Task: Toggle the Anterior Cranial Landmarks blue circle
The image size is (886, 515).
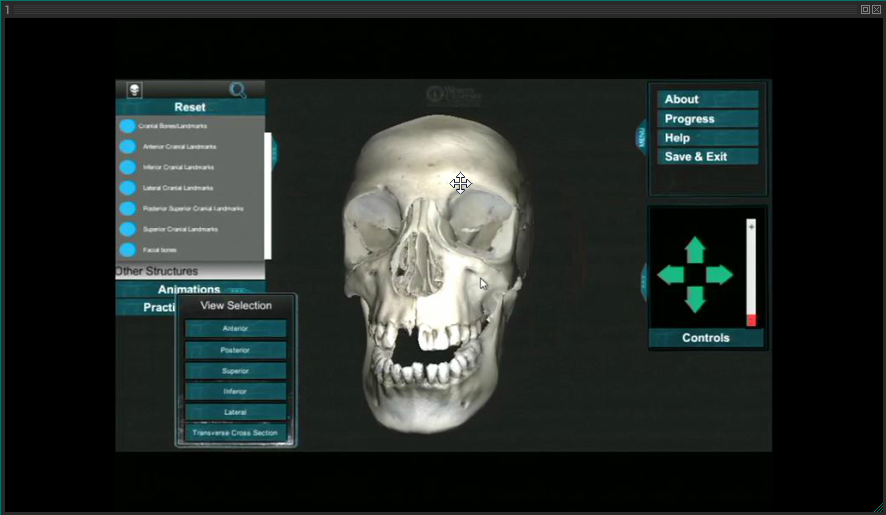Action: tap(127, 146)
